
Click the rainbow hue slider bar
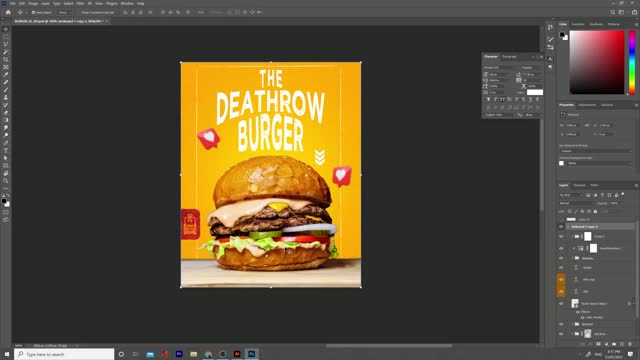point(632,62)
